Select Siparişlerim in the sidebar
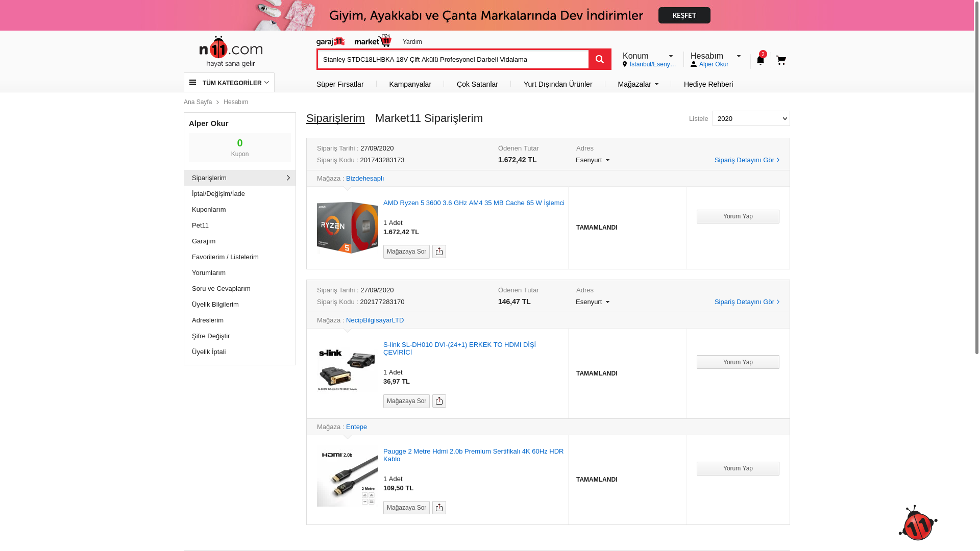This screenshot has height=551, width=980. click(240, 178)
